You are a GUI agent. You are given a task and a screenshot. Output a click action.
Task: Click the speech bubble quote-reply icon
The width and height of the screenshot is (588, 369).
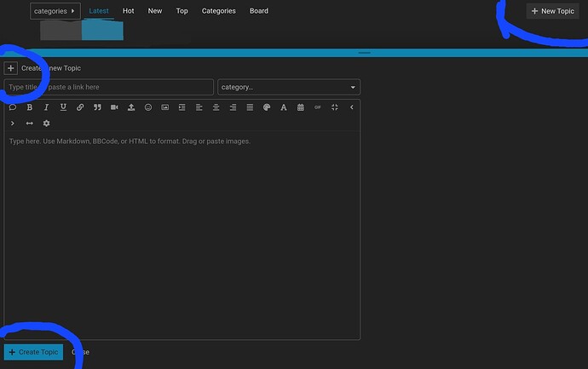(13, 107)
